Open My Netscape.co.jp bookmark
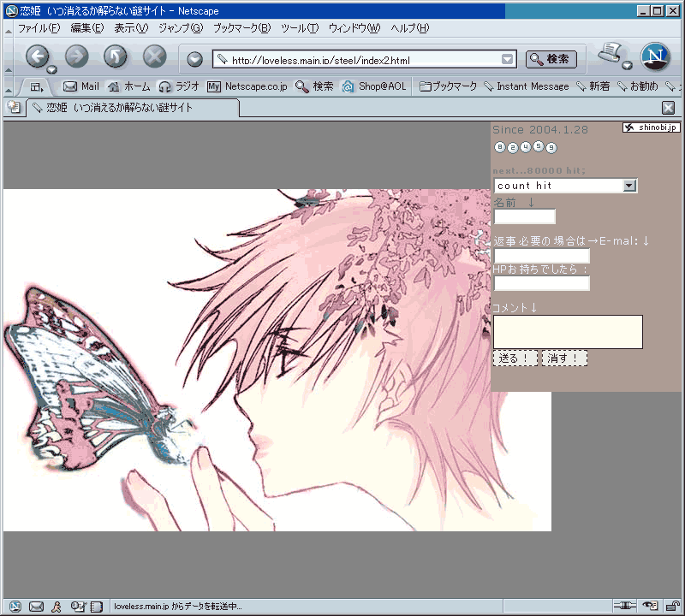The width and height of the screenshot is (685, 616). 247,86
